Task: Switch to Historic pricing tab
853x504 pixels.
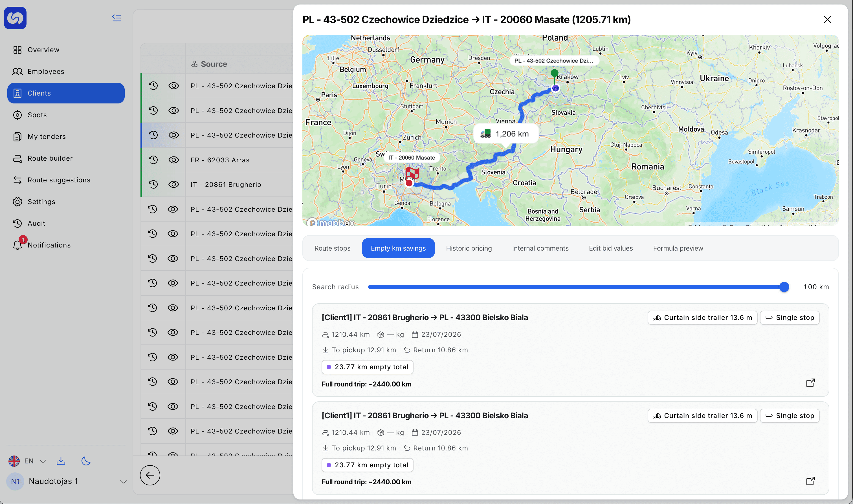Action: [469, 248]
